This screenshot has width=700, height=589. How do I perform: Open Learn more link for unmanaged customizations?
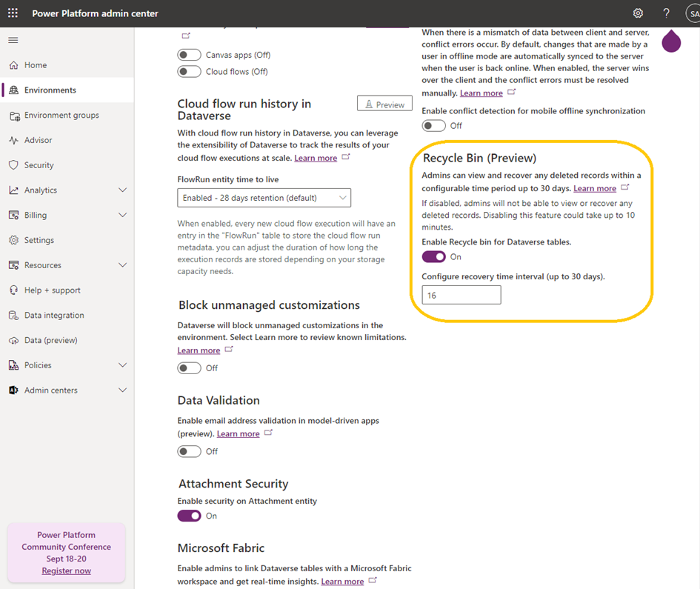pos(199,350)
